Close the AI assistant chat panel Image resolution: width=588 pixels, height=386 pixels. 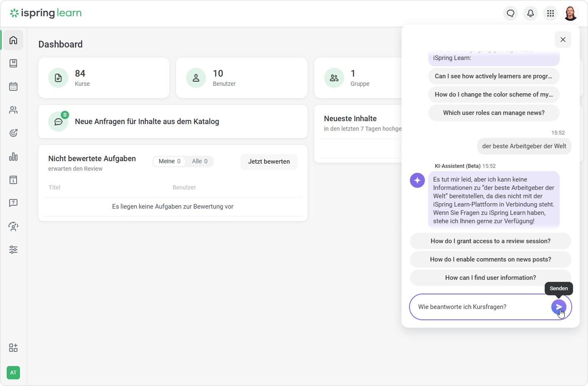coord(563,40)
